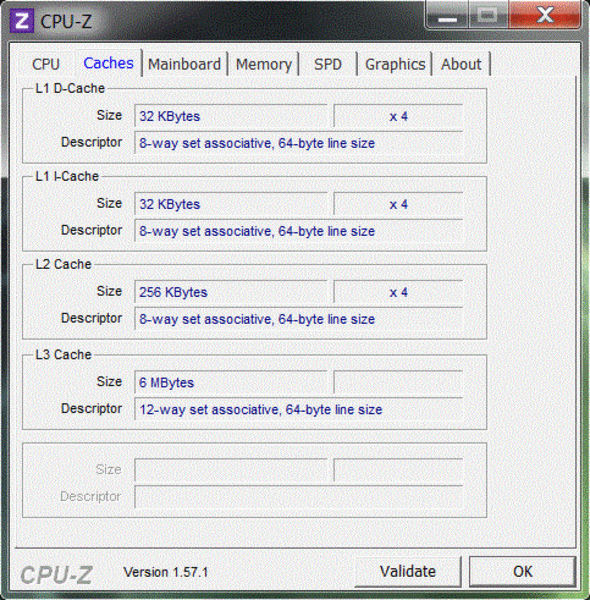Click the L2 Cache 256 KBytes field

pos(231,292)
